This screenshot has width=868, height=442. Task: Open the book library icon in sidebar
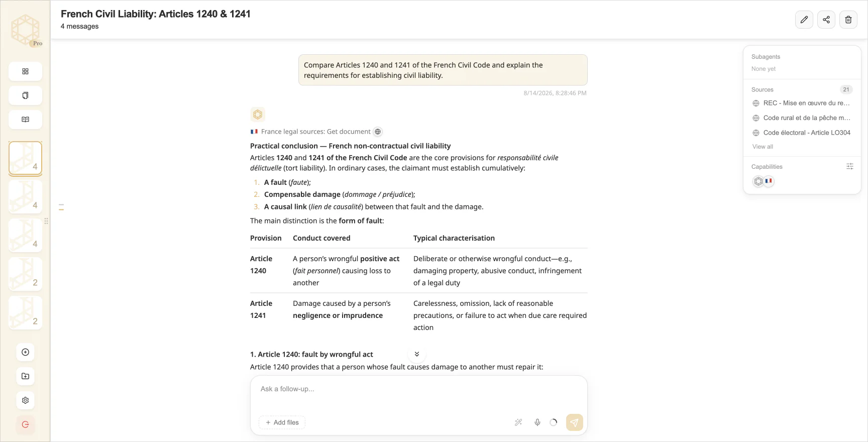point(25,120)
